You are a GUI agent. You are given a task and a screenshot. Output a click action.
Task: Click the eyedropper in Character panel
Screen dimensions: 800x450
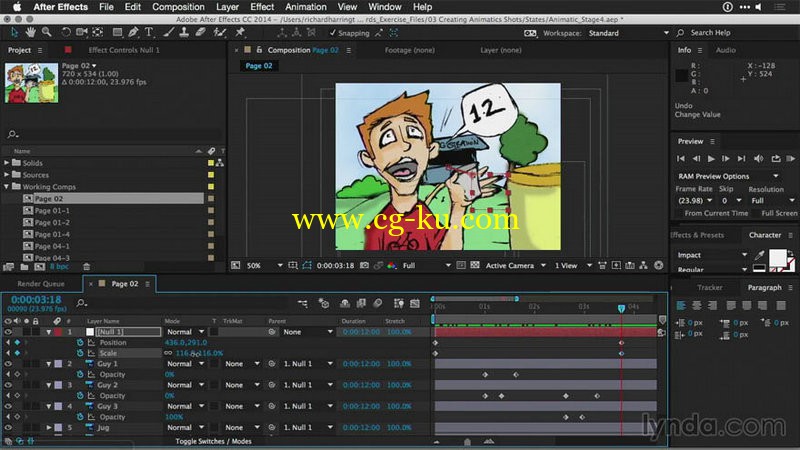(x=759, y=255)
